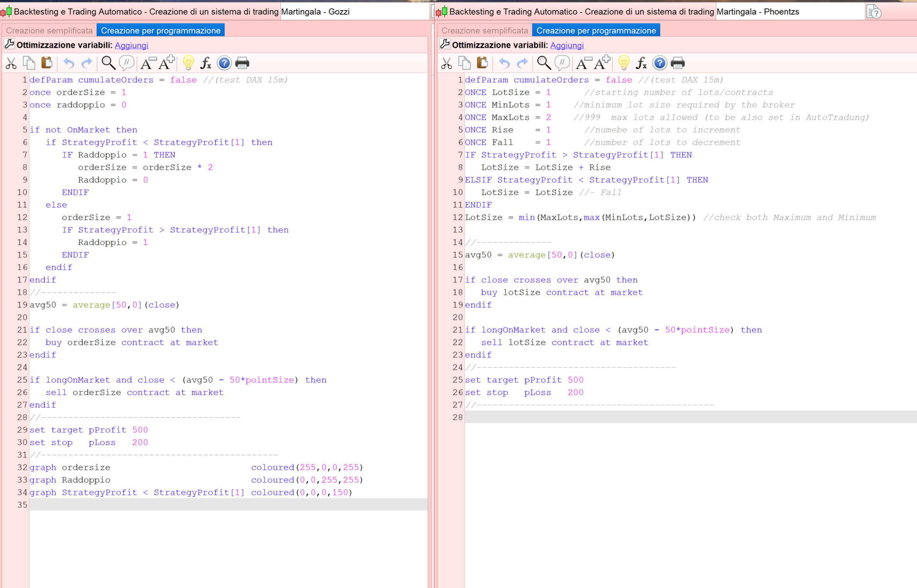This screenshot has width=917, height=588.
Task: Open function fx library in right editor
Action: point(641,63)
